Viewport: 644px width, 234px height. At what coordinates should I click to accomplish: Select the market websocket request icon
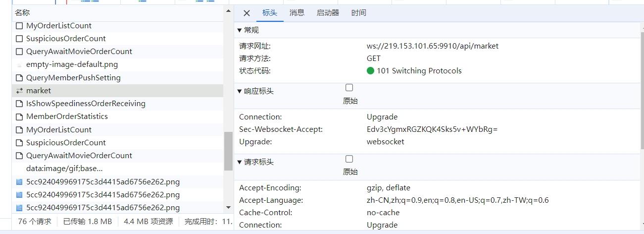point(19,91)
